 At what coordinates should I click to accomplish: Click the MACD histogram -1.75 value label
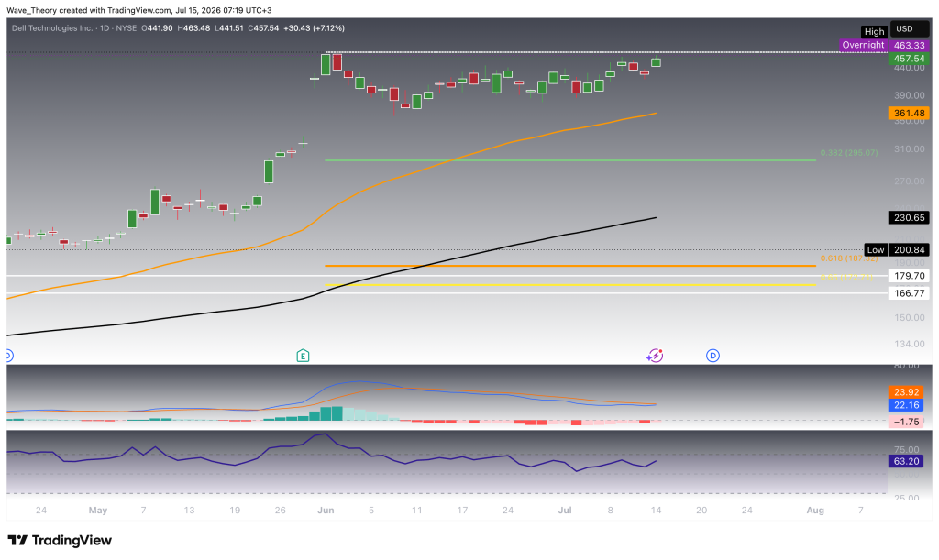pyautogui.click(x=905, y=422)
